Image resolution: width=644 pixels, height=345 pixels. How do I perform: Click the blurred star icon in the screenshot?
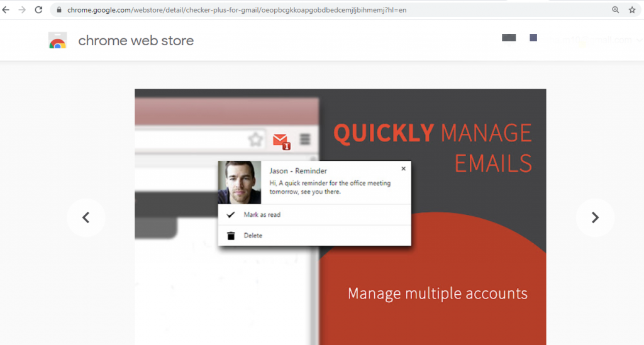click(255, 140)
